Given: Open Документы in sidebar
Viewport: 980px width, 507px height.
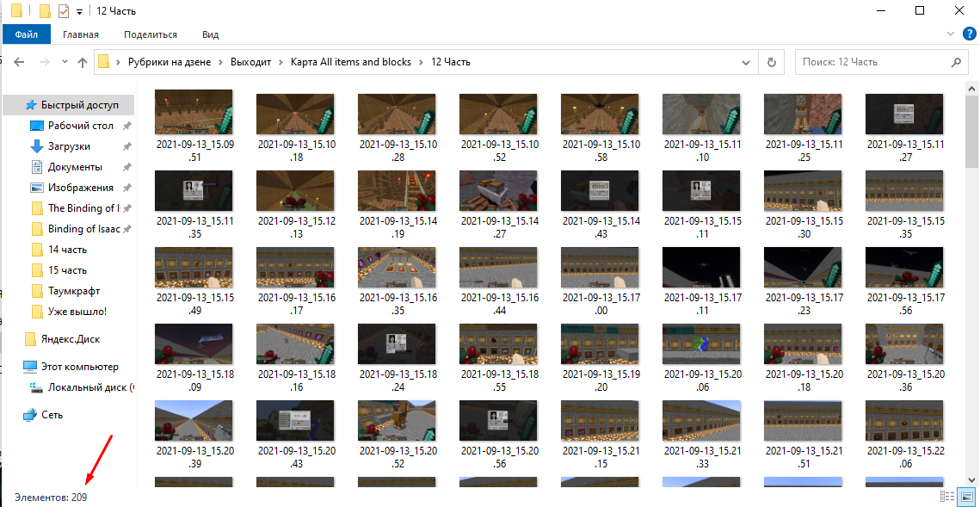Looking at the screenshot, I should click(x=75, y=167).
